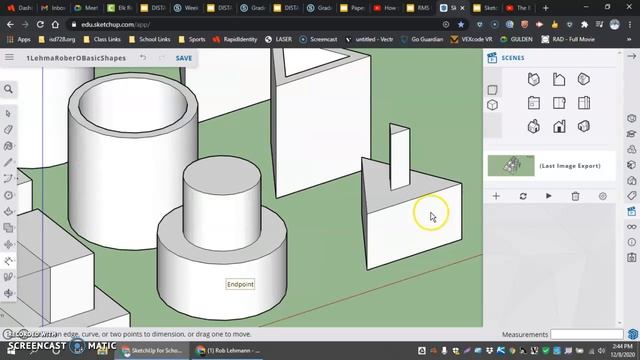Select the bottom-row left iso view icon

(534, 127)
